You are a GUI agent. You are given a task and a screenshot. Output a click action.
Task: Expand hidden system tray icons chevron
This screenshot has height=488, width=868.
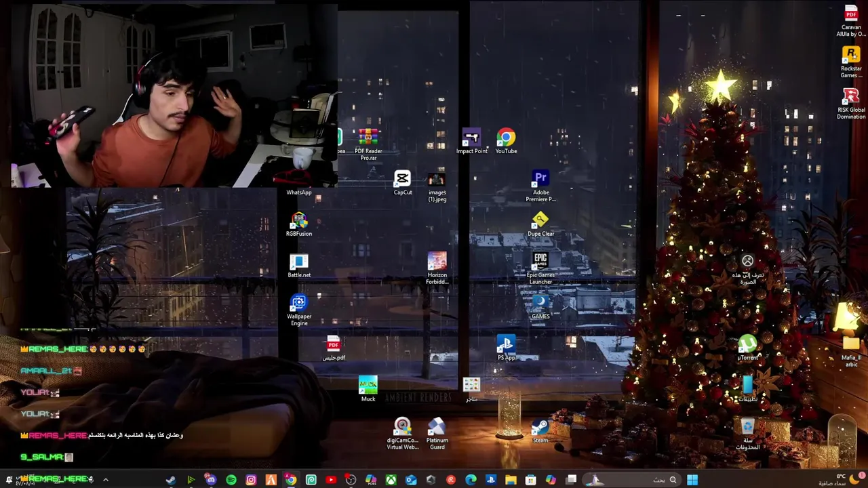click(x=105, y=480)
